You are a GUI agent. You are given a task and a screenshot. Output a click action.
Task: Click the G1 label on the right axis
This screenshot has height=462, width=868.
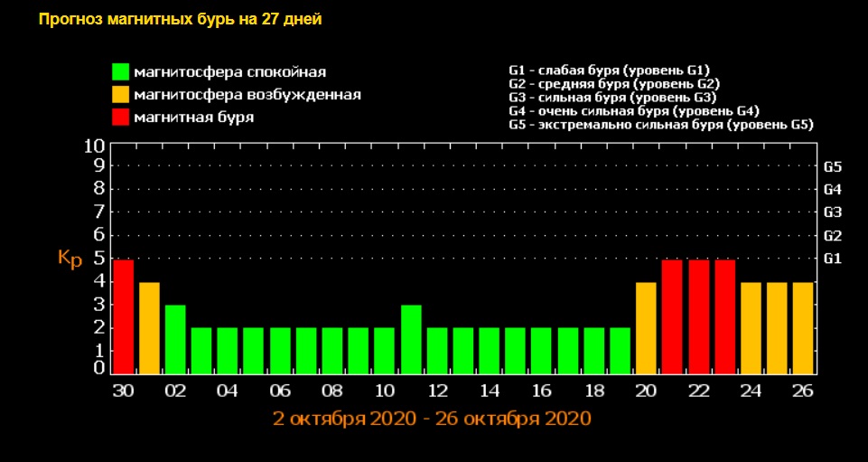pos(833,259)
